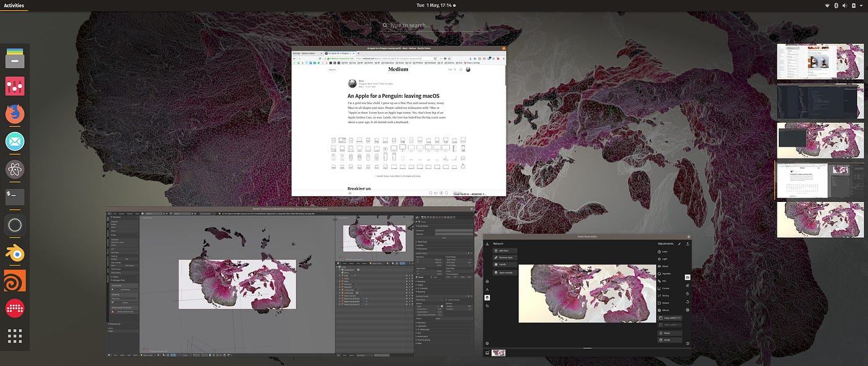868x366 pixels.
Task: Launch the Atom editor from the dock
Action: (15, 170)
